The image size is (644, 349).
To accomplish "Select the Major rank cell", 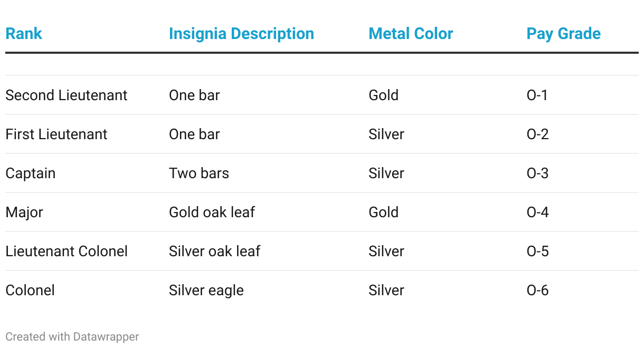I will tap(24, 212).
